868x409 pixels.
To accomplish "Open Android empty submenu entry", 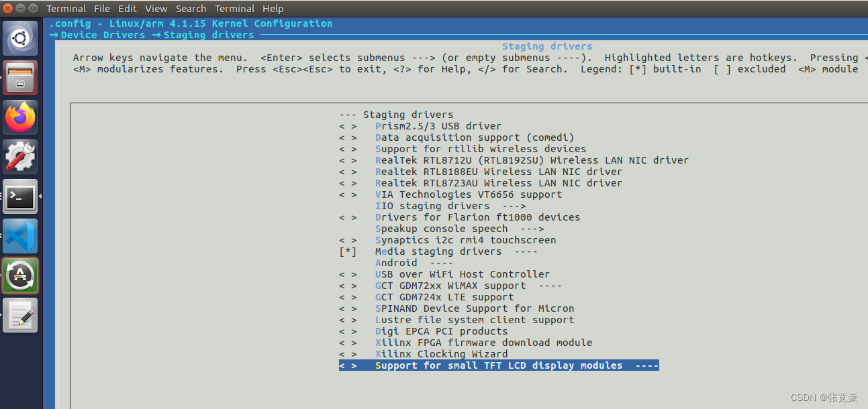I will tap(414, 263).
